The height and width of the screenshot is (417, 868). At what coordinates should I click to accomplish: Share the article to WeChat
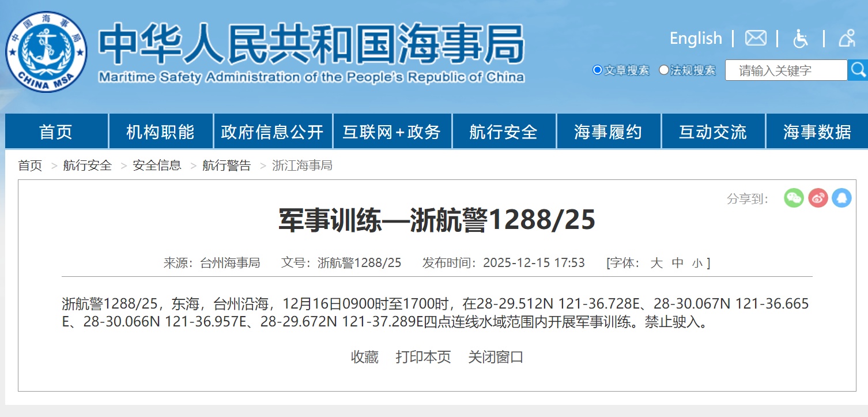(794, 198)
